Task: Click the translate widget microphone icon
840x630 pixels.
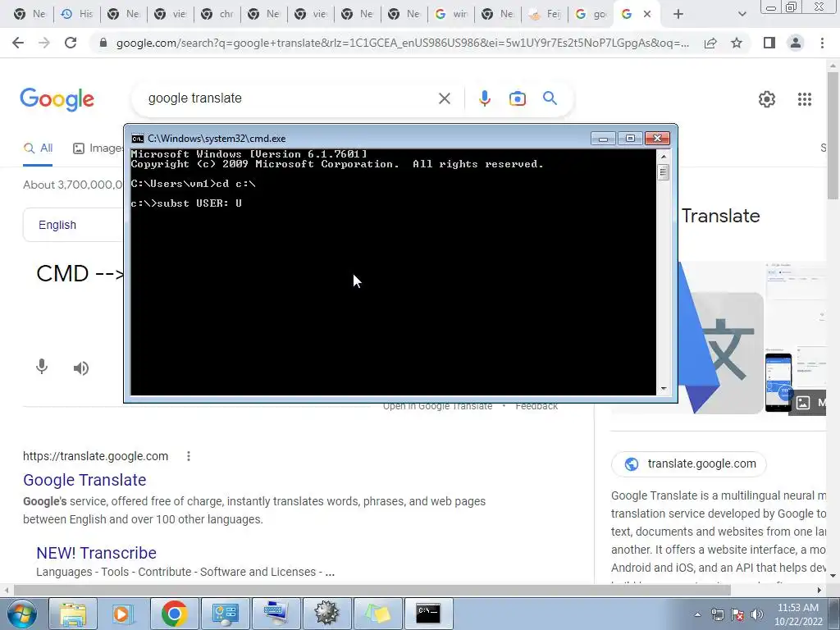Action: coord(42,367)
